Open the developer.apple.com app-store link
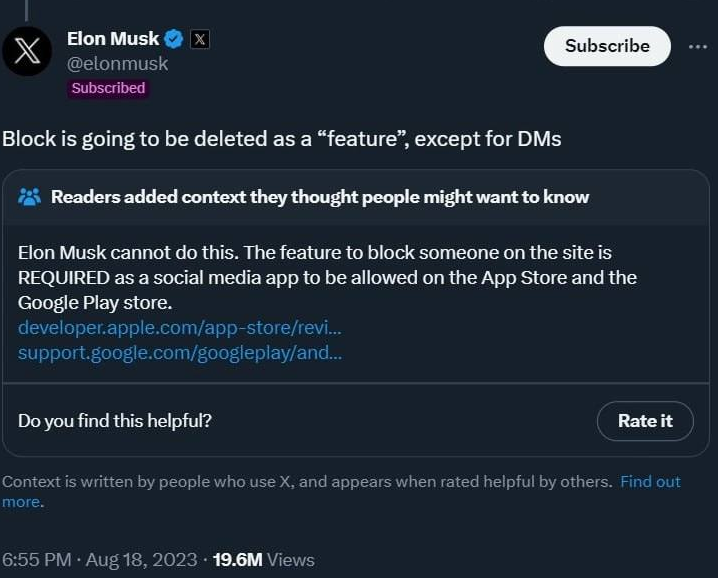Viewport: 718px width, 578px height. 180,328
